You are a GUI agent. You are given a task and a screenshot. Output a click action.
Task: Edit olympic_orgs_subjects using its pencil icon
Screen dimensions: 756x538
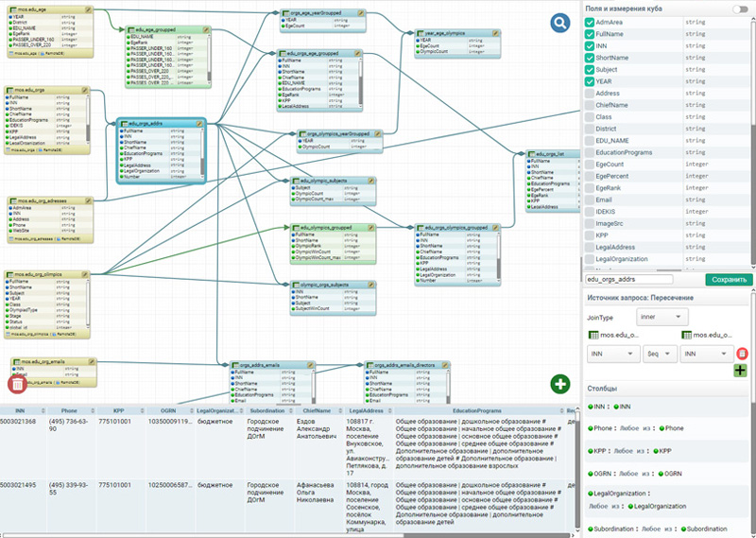click(370, 286)
